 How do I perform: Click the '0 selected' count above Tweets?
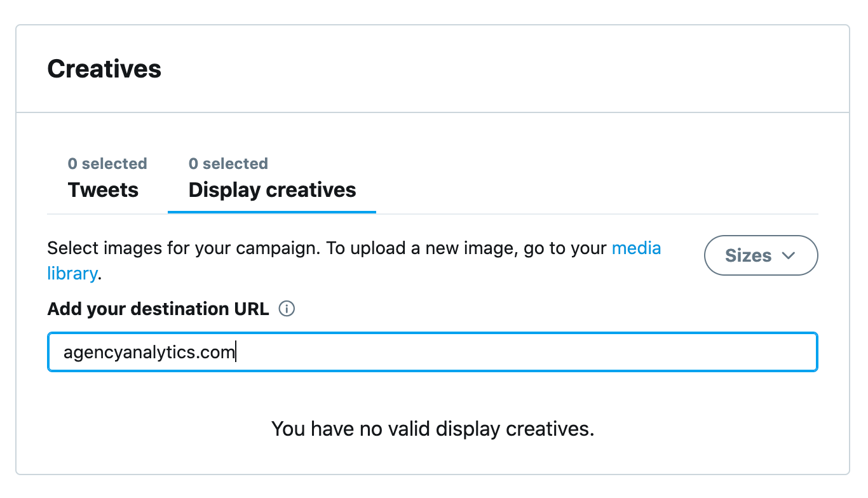click(x=107, y=164)
